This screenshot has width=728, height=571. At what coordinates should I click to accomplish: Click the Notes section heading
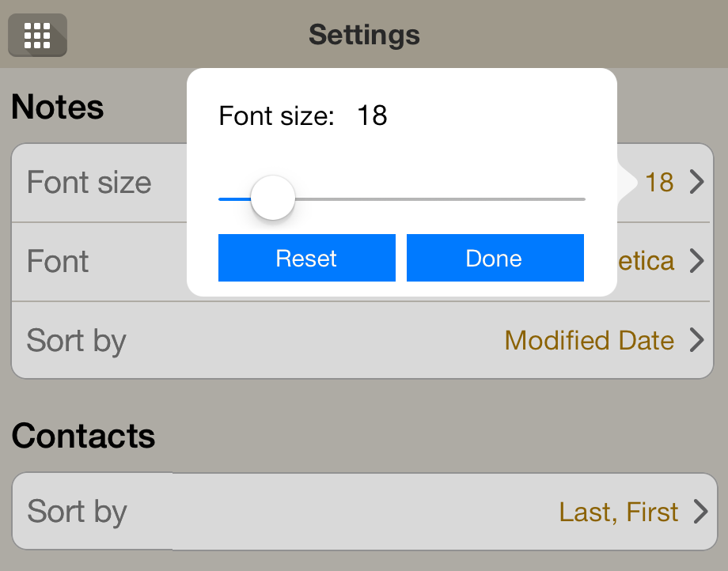click(58, 107)
